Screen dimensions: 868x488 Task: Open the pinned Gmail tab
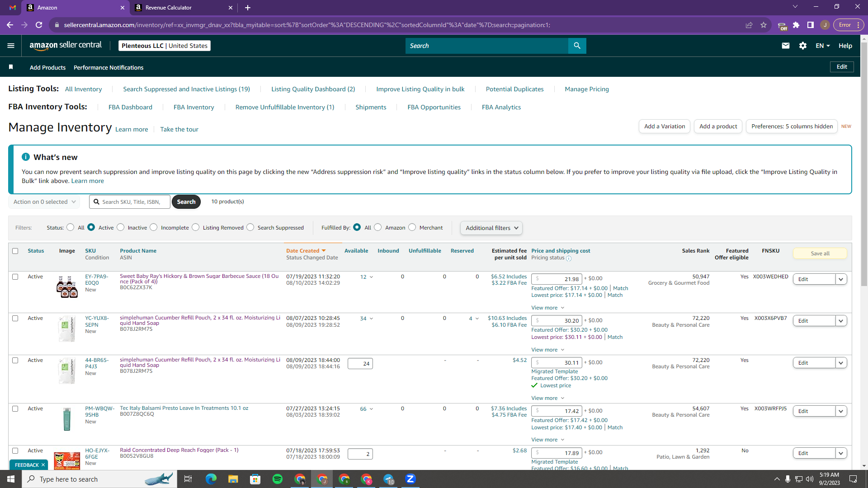[x=13, y=8]
